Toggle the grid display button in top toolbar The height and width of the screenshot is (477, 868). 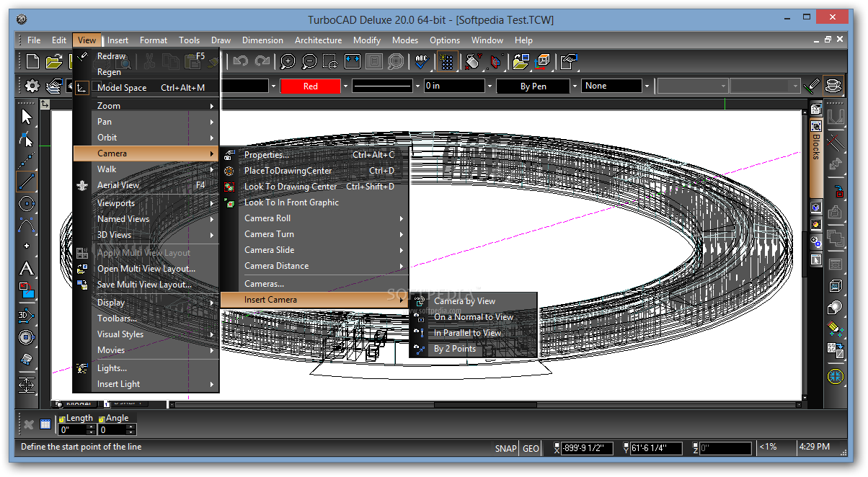coord(447,62)
